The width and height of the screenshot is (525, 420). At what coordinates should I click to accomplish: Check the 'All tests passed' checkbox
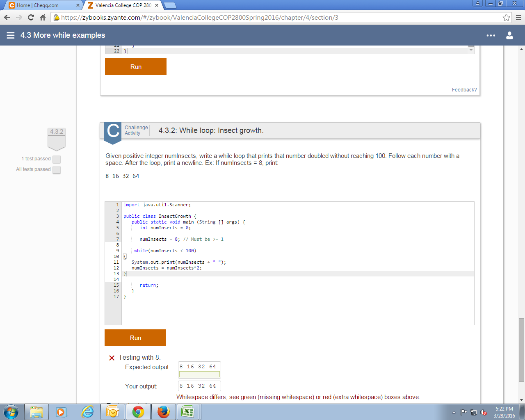56,169
